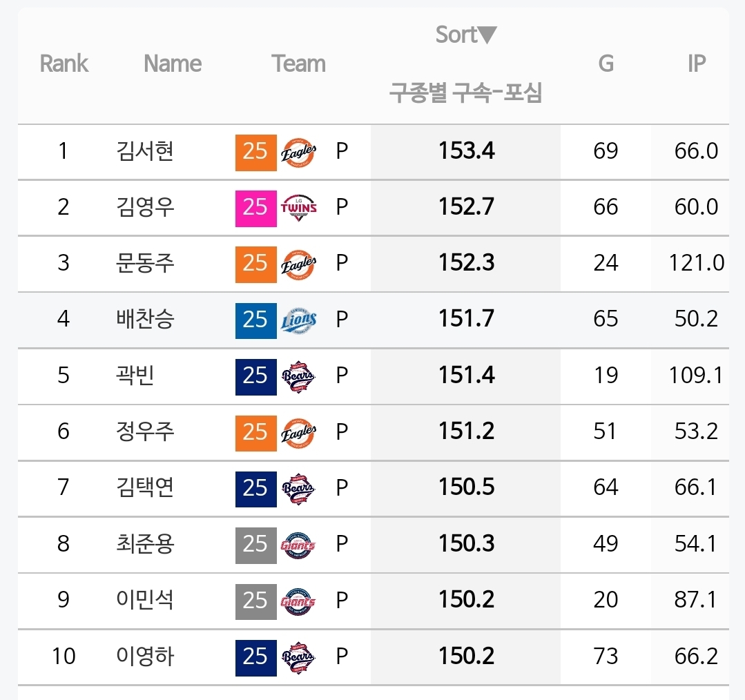Click pink 25 season badge for 김영우
This screenshot has width=745, height=700.
pyautogui.click(x=255, y=208)
